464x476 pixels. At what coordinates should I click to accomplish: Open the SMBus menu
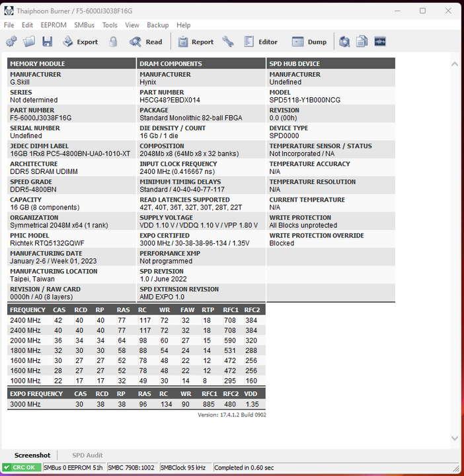coord(85,25)
